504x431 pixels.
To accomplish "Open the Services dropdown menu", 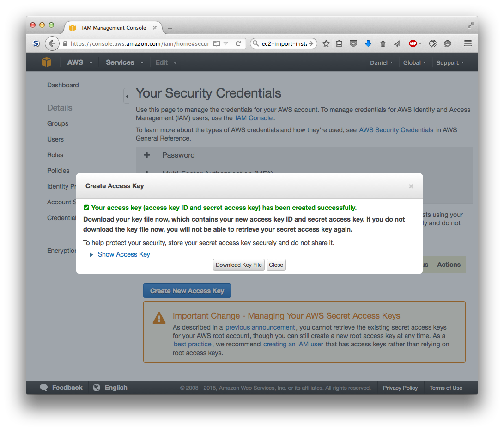I will (x=125, y=62).
